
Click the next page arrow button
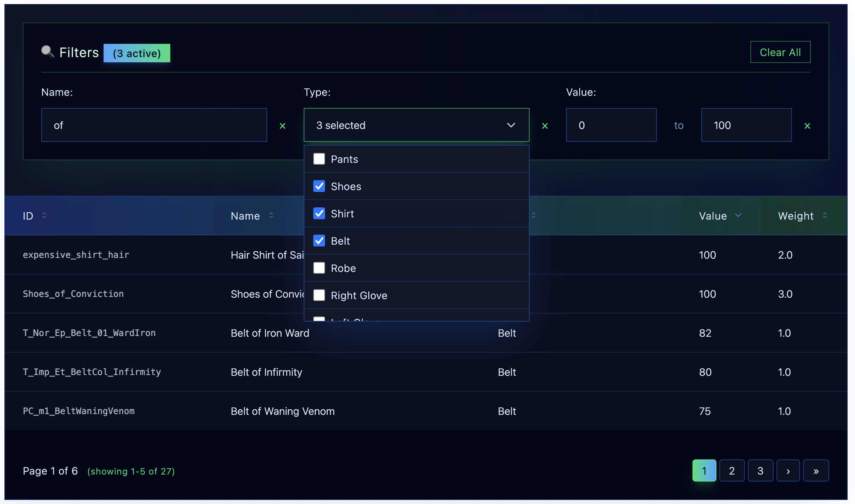(x=788, y=470)
